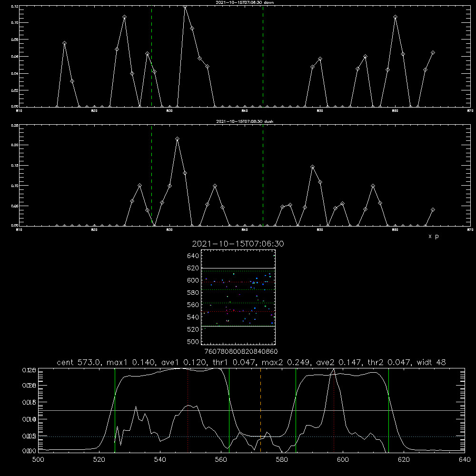Click the upper red dotted line in small image

[238, 282]
